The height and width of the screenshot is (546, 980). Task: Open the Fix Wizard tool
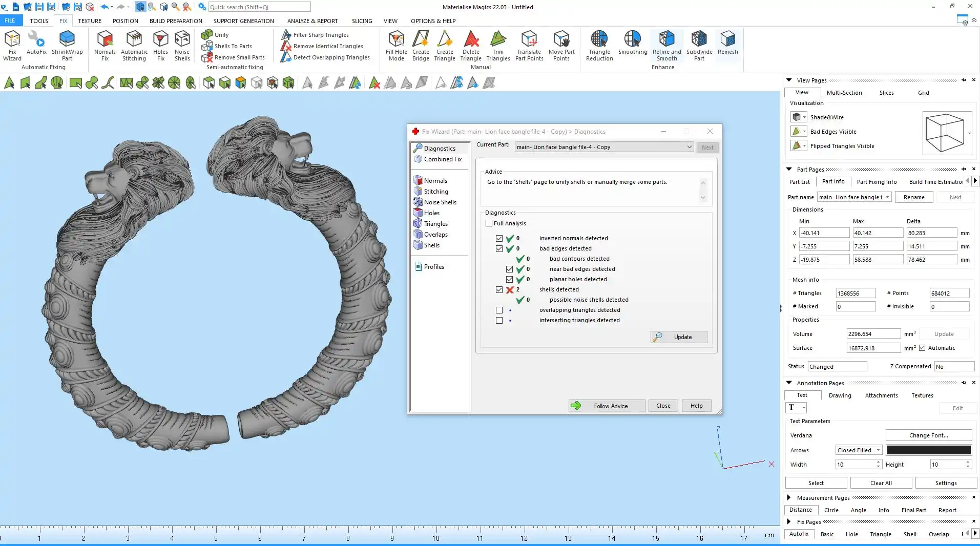click(x=12, y=45)
